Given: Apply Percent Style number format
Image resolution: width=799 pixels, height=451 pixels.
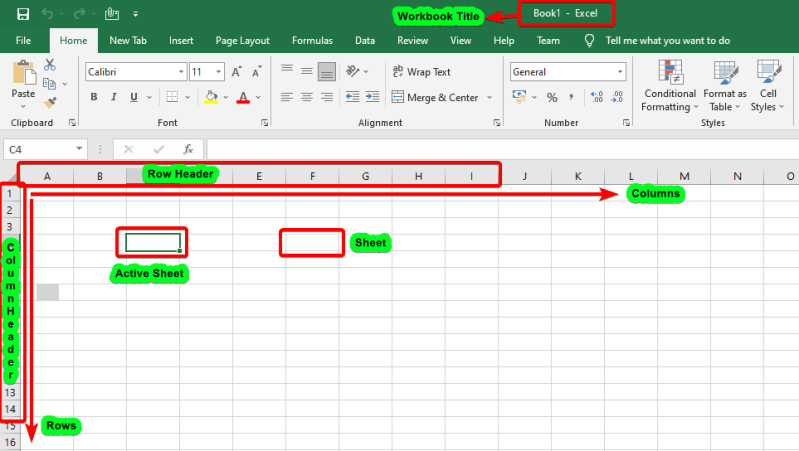Looking at the screenshot, I should coord(552,97).
